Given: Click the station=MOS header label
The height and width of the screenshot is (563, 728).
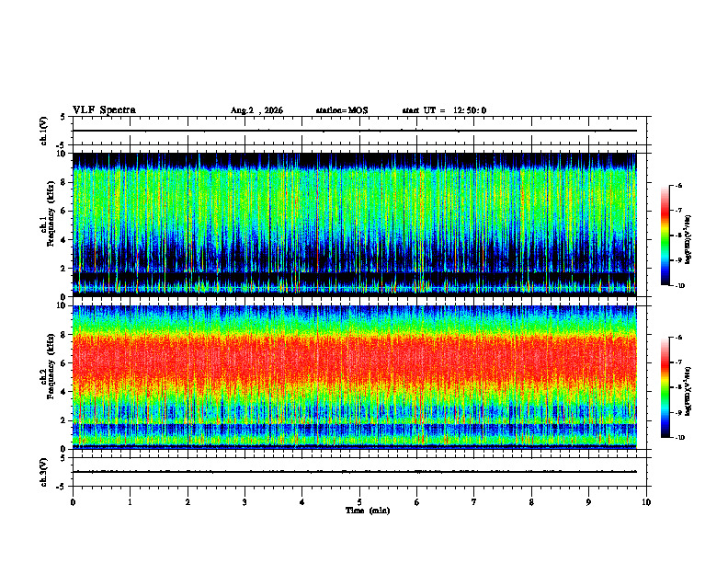Looking at the screenshot, I should tap(342, 110).
